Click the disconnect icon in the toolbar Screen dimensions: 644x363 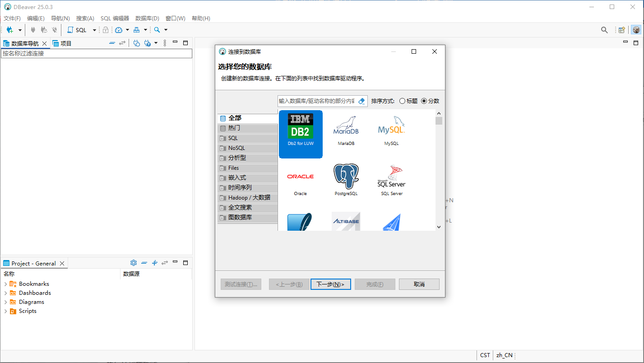[x=54, y=30]
